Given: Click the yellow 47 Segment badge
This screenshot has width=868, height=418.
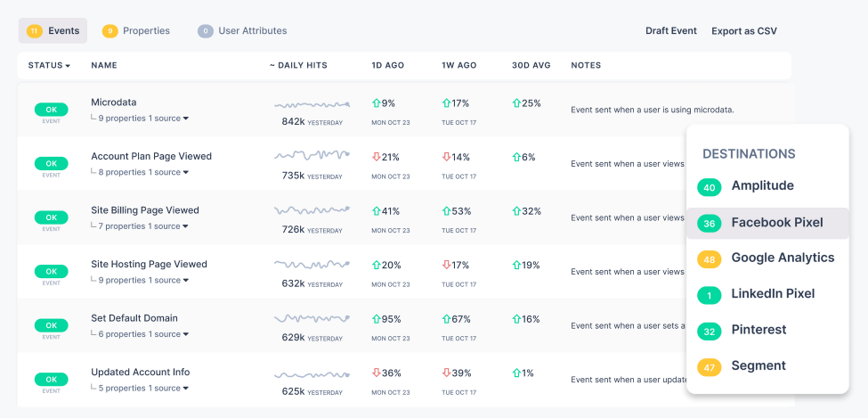Looking at the screenshot, I should point(710,366).
